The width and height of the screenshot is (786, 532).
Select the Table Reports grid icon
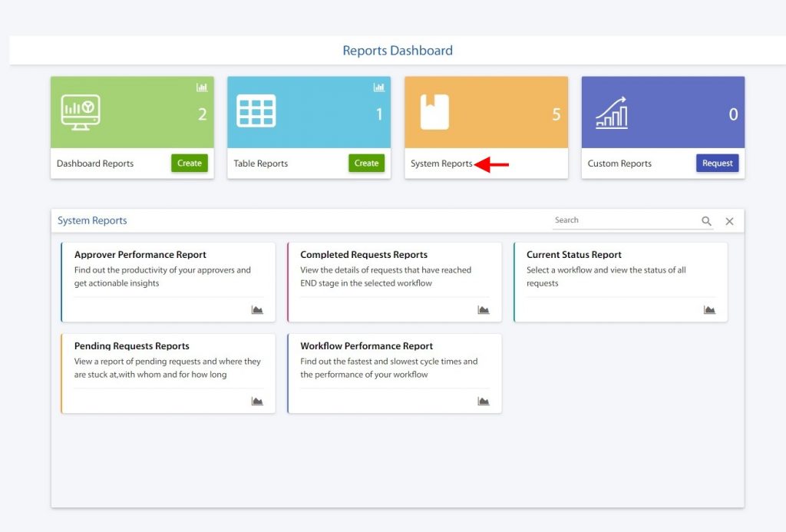coord(256,110)
